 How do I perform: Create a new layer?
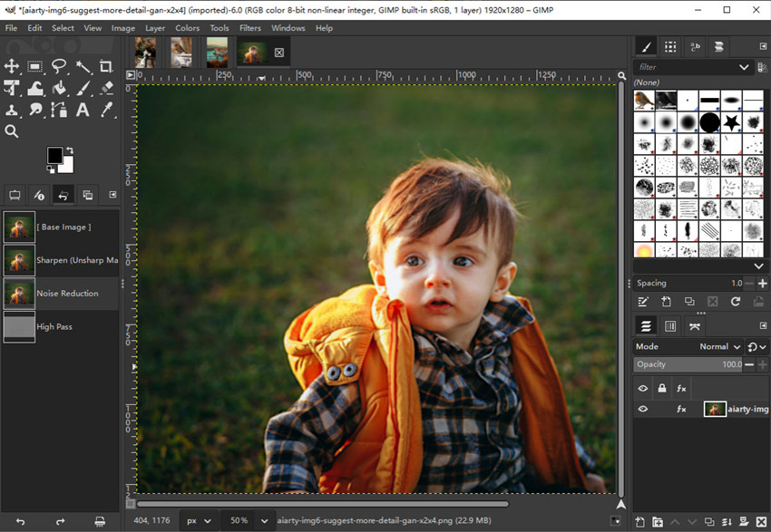640,521
